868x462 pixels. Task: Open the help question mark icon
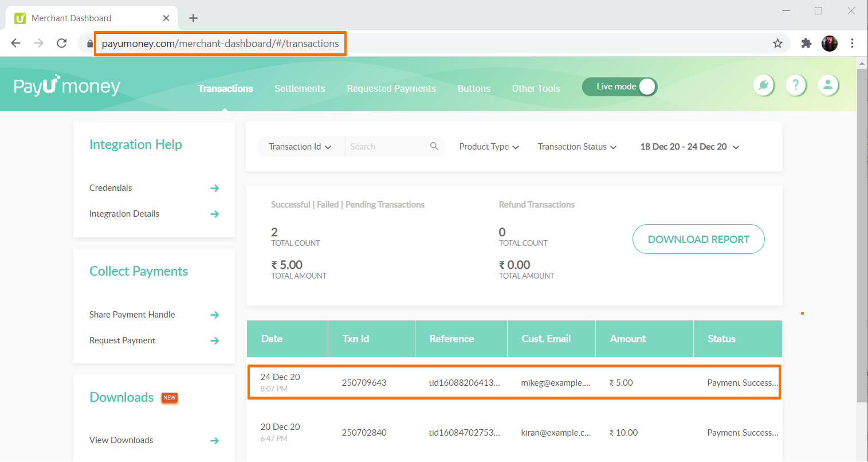pyautogui.click(x=796, y=85)
